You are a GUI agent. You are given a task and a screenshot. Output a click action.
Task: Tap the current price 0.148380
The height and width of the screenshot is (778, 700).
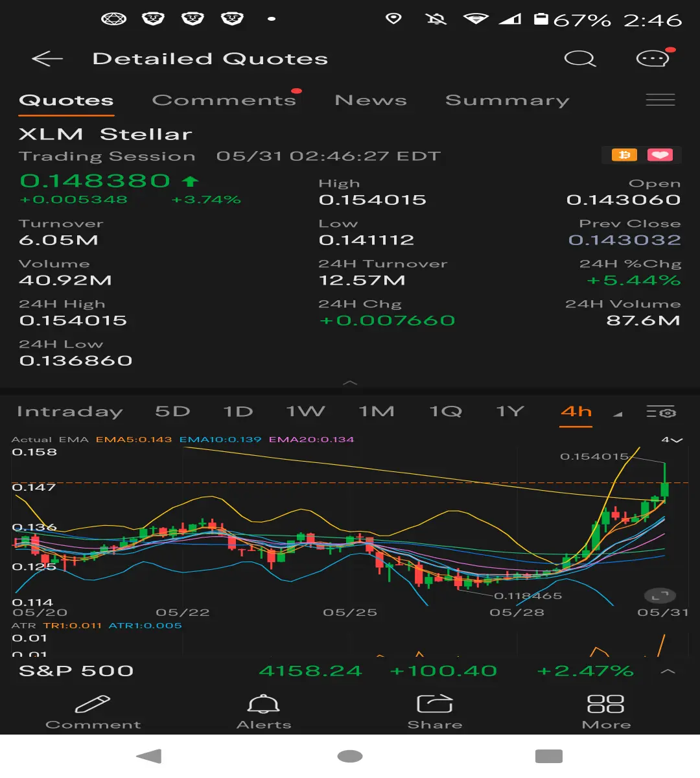coord(95,180)
